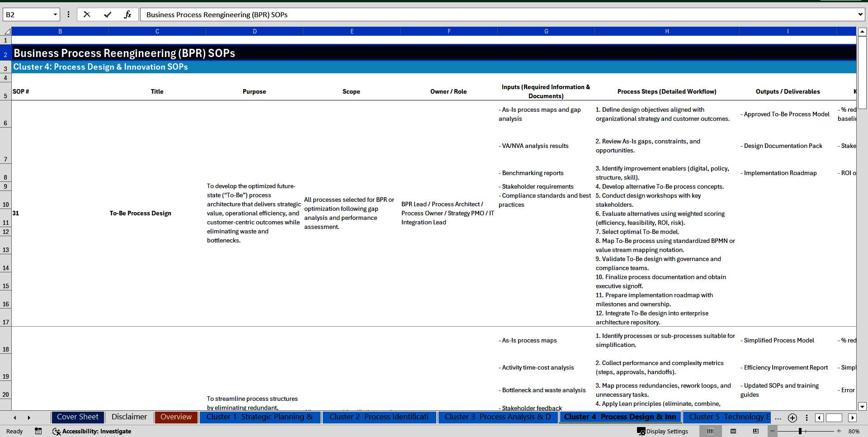Add a new worksheet with the plus icon
Screen dimensions: 868x437
[792, 418]
